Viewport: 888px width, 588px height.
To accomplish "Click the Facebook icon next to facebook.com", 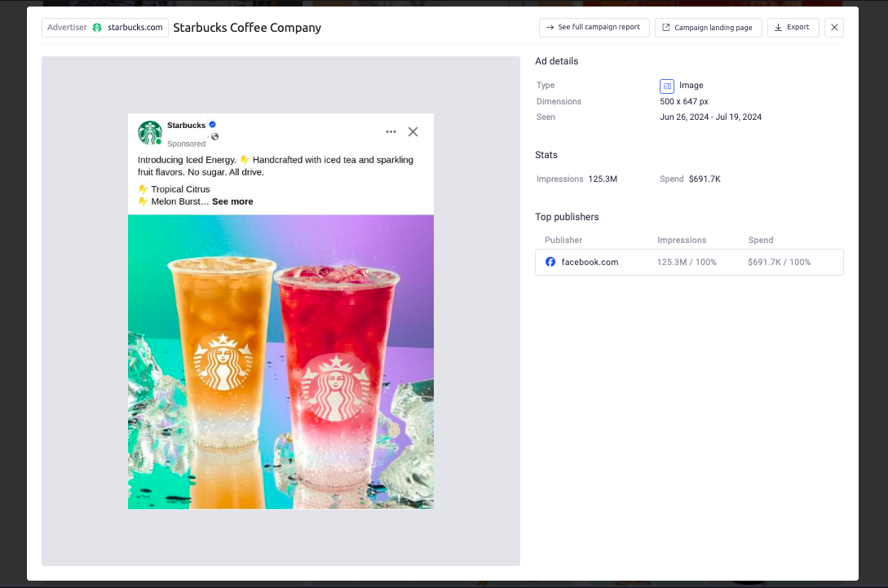I will 550,262.
